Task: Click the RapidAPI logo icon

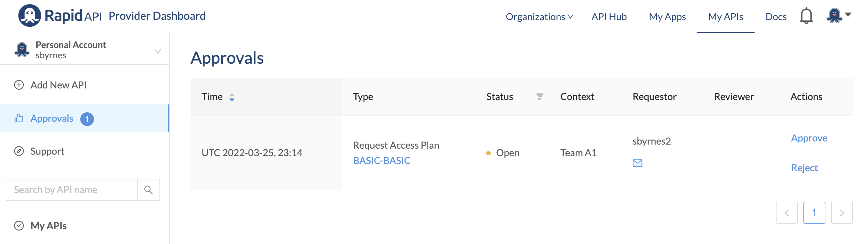Action: pyautogui.click(x=29, y=16)
